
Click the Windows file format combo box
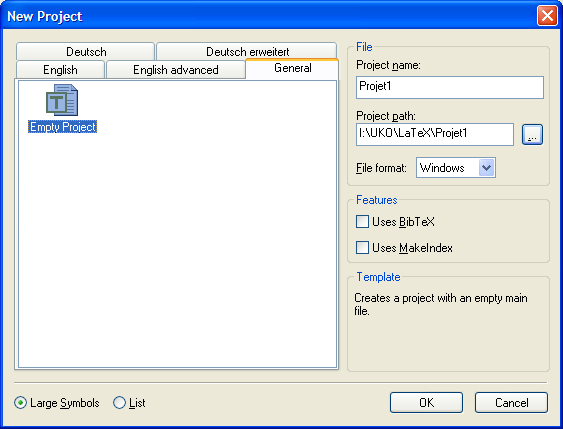[x=456, y=168]
